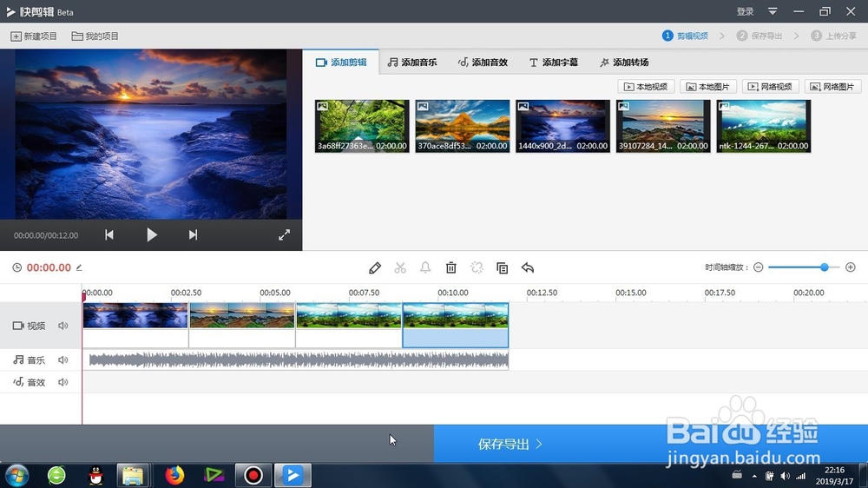Import a 本地图片 file

click(708, 87)
